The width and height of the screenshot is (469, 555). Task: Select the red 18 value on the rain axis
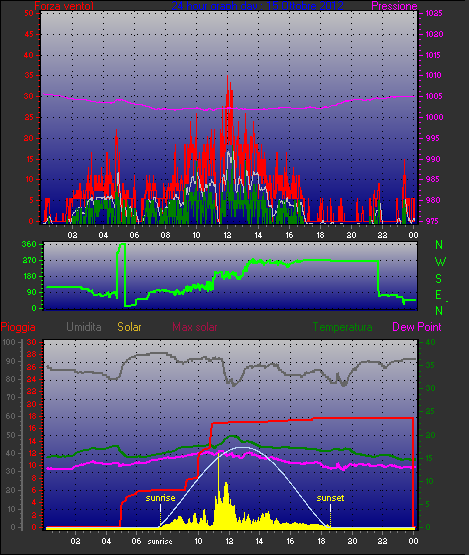point(32,417)
